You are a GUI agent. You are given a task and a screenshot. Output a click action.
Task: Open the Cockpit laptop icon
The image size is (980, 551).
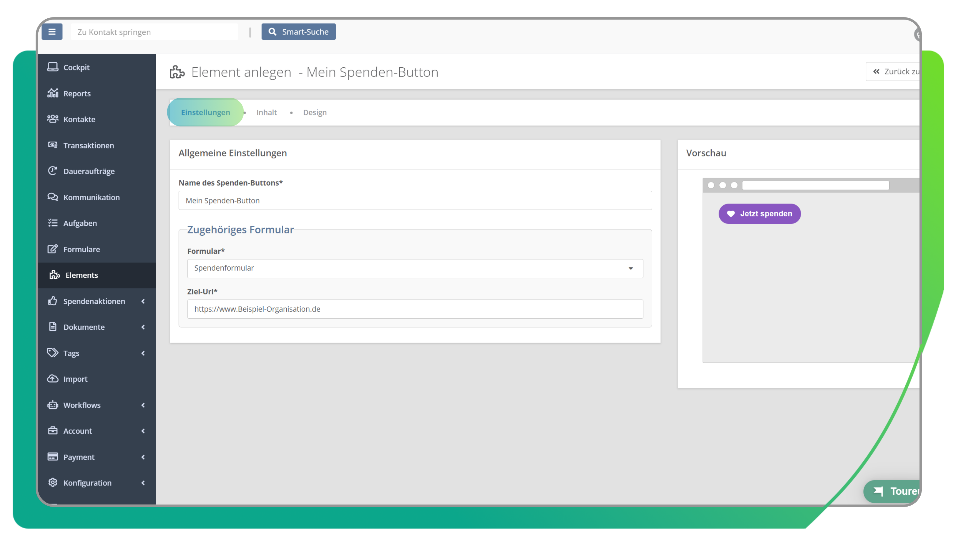tap(52, 67)
